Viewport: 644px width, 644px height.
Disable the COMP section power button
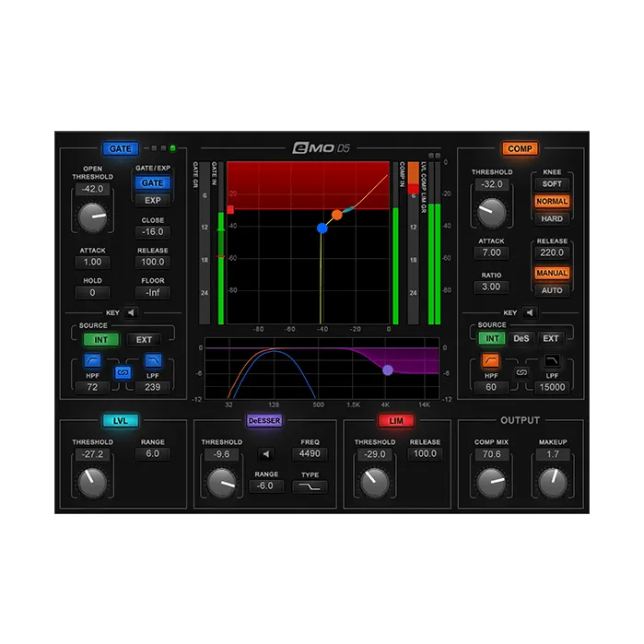click(x=520, y=148)
